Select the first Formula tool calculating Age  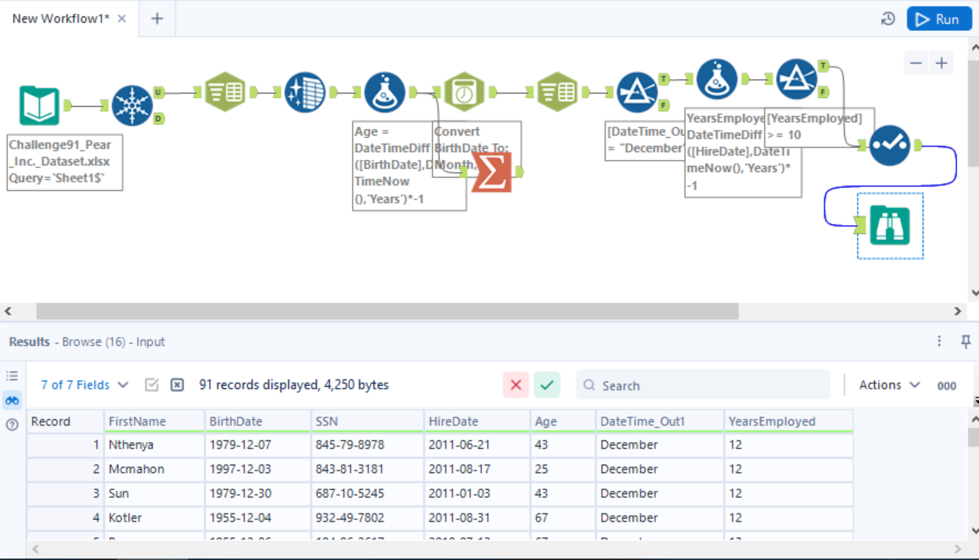click(x=384, y=92)
